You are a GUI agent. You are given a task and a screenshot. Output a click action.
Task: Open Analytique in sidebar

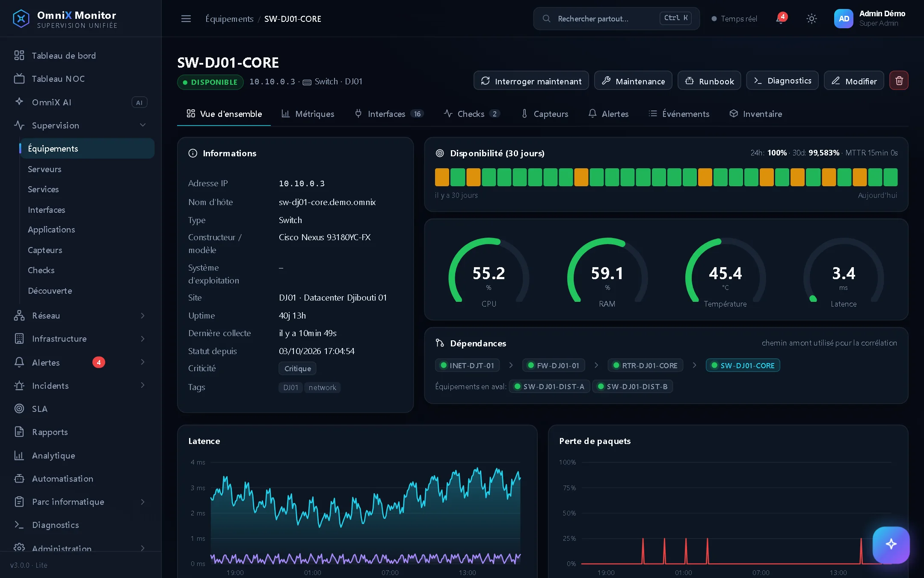[x=80, y=456]
